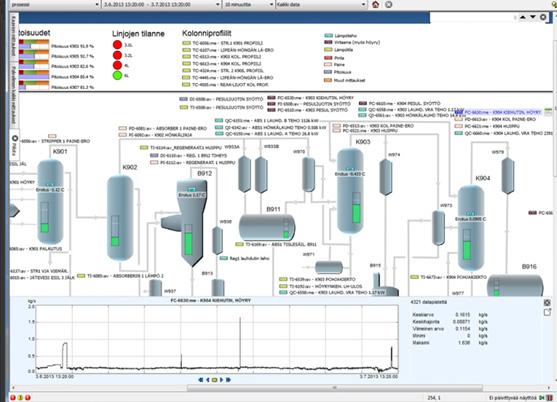
Task: Open the vertical side tab with the circle icon
Action: 15,146
